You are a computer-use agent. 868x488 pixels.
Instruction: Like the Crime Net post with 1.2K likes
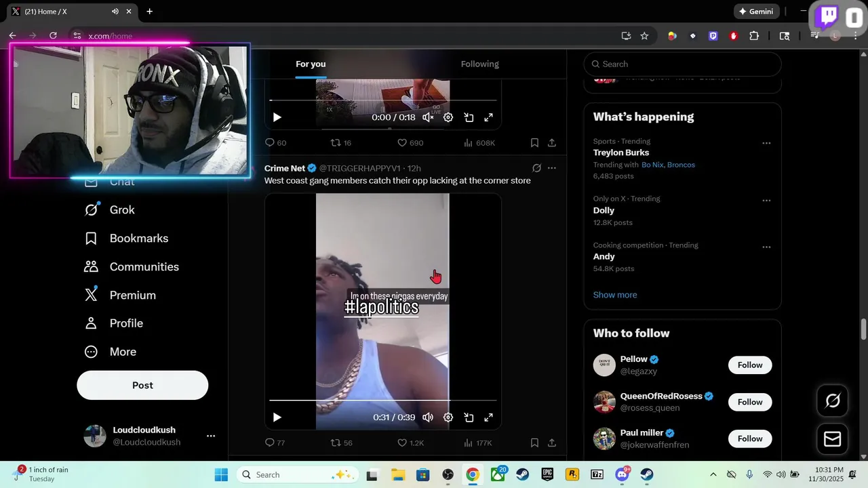[410, 443]
